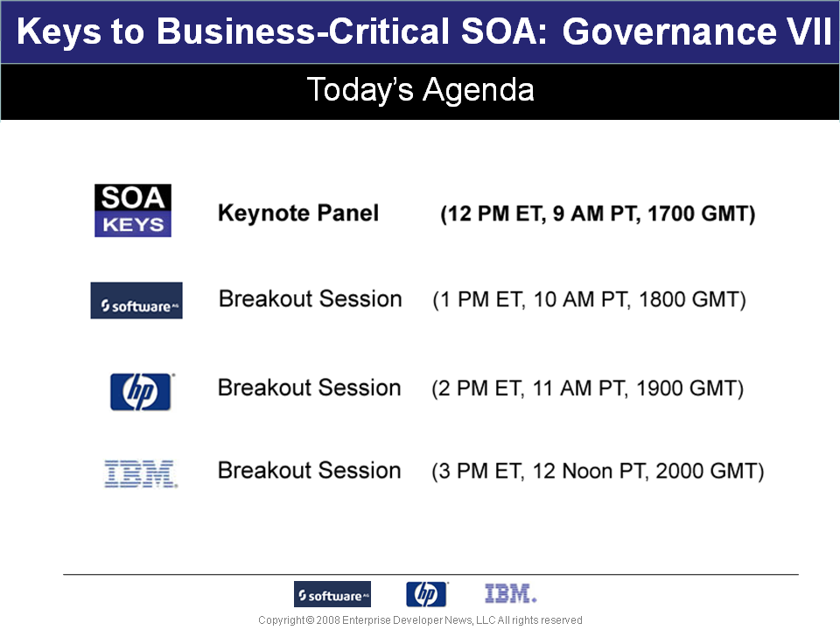Click the Today's Agenda title bar
The height and width of the screenshot is (630, 840).
(420, 92)
